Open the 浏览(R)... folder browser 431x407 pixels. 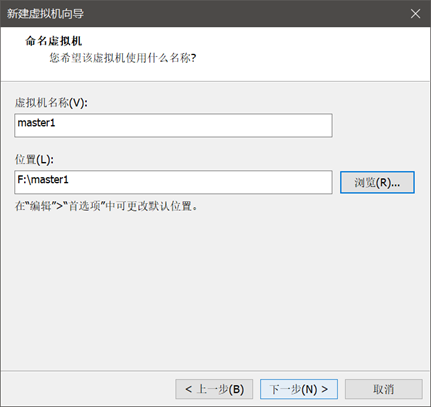click(377, 182)
